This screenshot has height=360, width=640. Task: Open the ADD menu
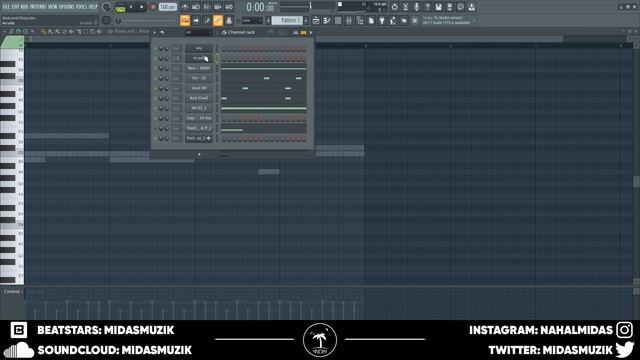[x=24, y=7]
